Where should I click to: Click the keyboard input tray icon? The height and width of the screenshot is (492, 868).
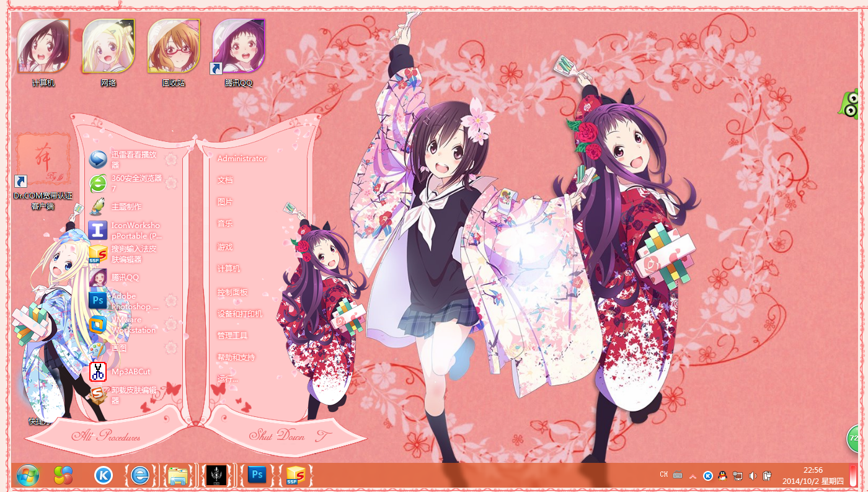(678, 475)
